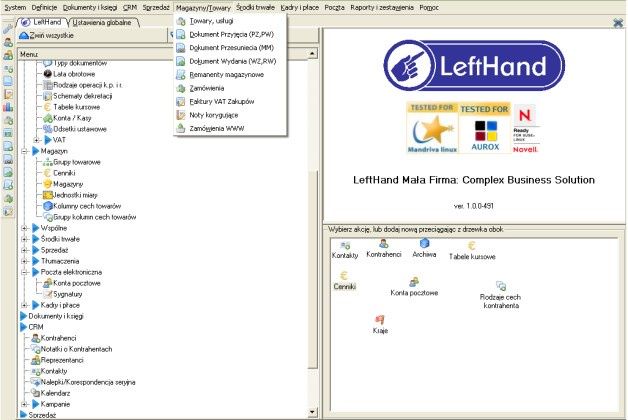Screen dimensions: 628x420
Task: Select Grupy kolumn cech towarów tree item
Action: pos(95,217)
